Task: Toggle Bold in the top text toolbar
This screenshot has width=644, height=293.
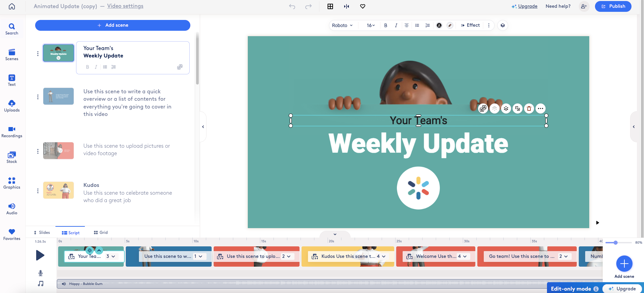Action: tap(385, 25)
